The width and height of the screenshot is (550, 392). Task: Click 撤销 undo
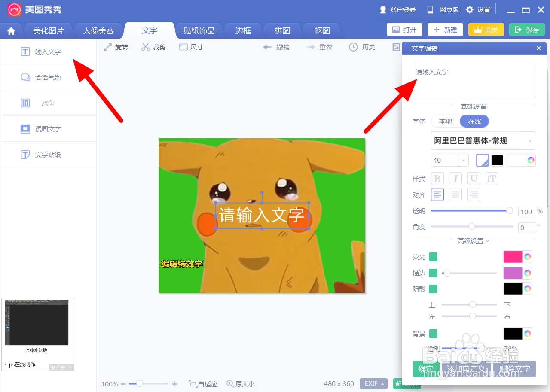point(276,47)
